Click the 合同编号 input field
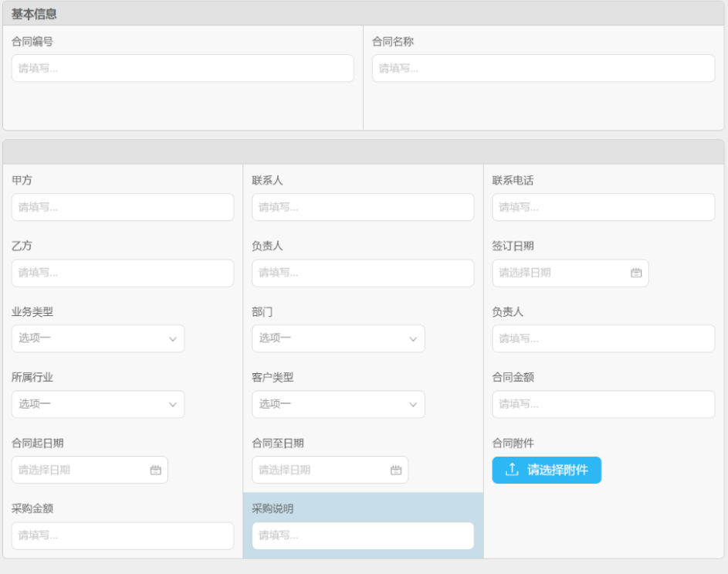Image resolution: width=728 pixels, height=574 pixels. point(182,68)
